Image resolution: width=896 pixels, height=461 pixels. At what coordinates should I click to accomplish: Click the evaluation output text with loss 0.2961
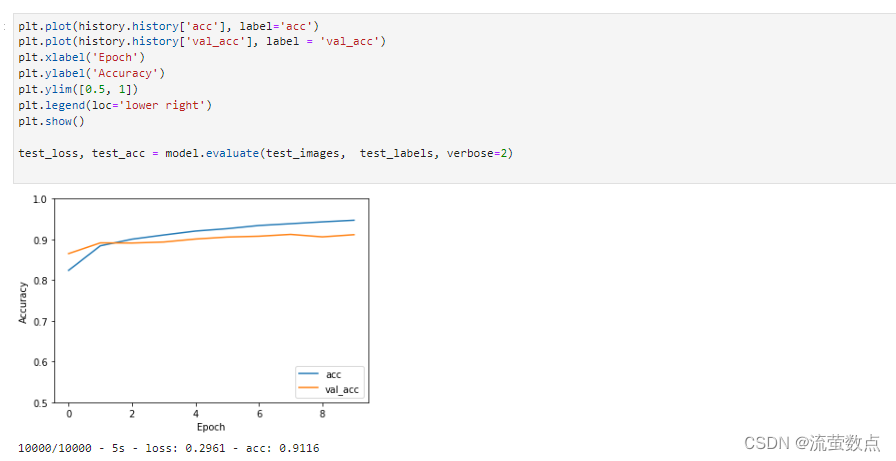click(168, 448)
